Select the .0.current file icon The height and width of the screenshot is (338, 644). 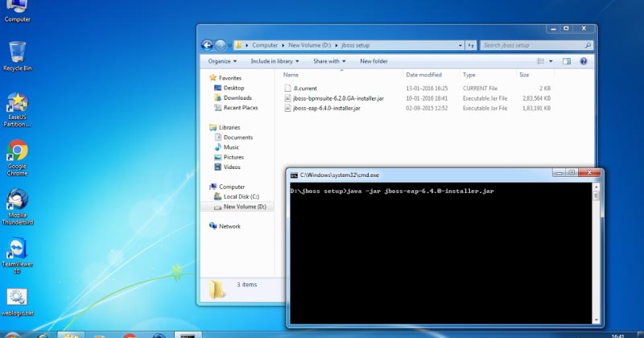(x=287, y=89)
